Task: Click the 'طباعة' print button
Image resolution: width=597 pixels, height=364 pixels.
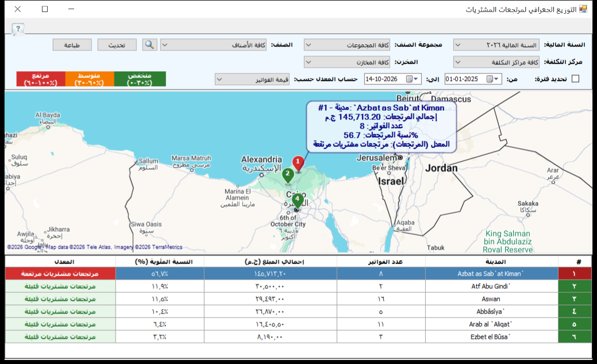Action: [72, 45]
